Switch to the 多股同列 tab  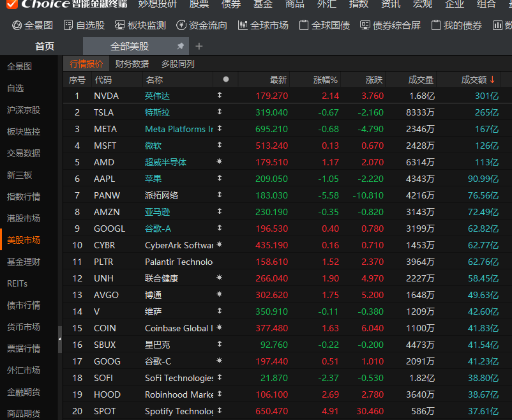pos(178,64)
